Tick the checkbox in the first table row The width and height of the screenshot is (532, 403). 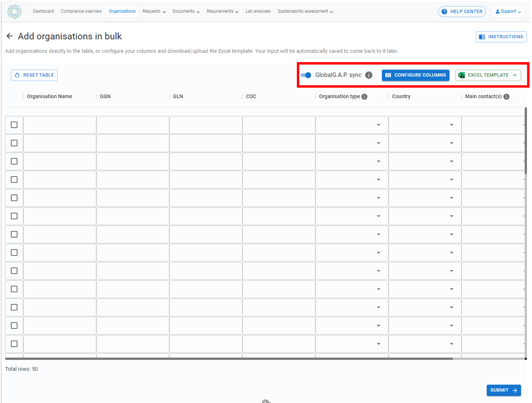point(14,125)
